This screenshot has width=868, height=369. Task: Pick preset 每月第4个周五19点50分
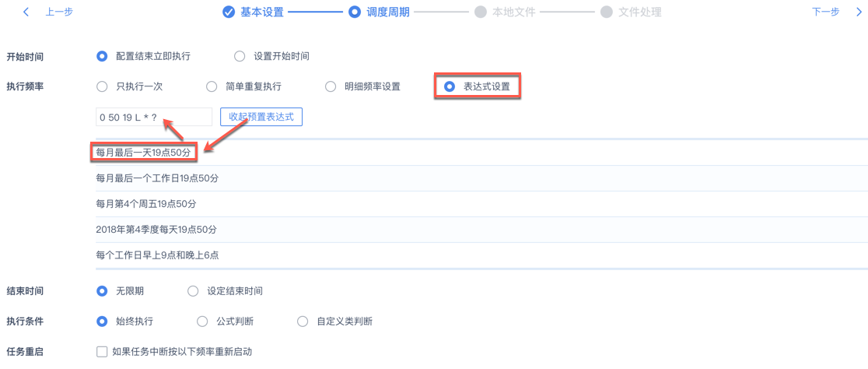tap(146, 204)
